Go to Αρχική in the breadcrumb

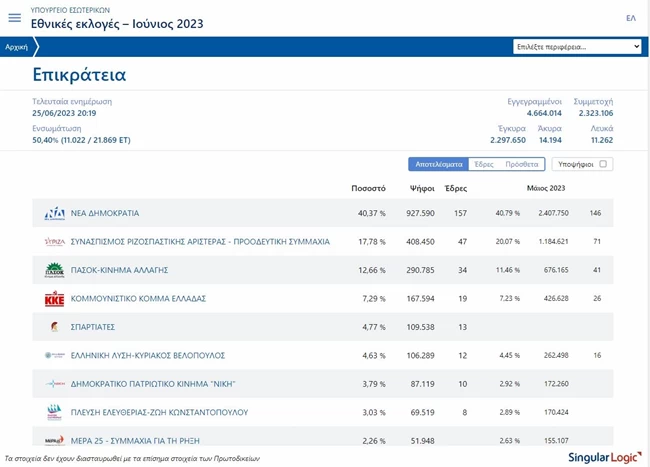(17, 47)
